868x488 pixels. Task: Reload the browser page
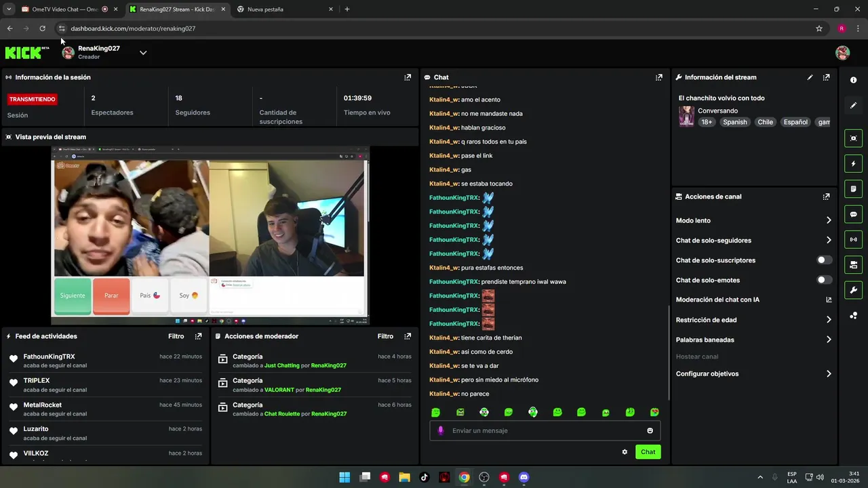pos(42,28)
